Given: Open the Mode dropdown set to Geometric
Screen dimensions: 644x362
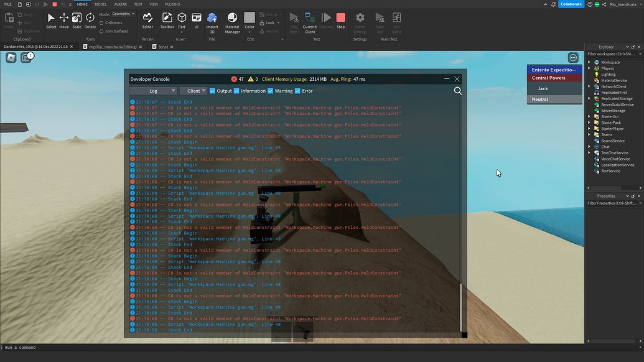Looking at the screenshot, I should click(123, 14).
